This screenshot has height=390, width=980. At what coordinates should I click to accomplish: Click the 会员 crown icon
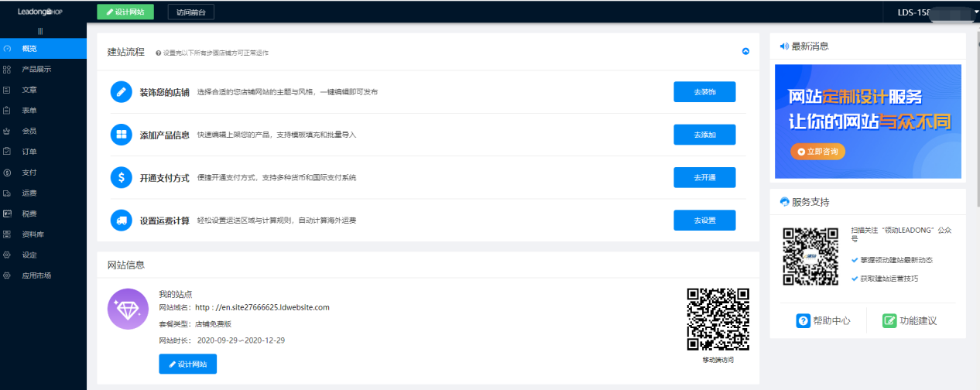[7, 131]
